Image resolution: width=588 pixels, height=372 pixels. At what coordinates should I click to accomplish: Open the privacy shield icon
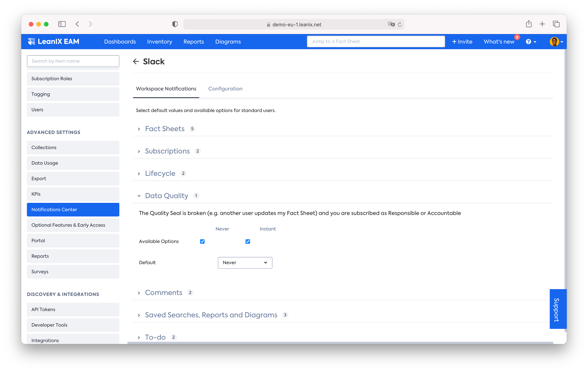point(175,24)
